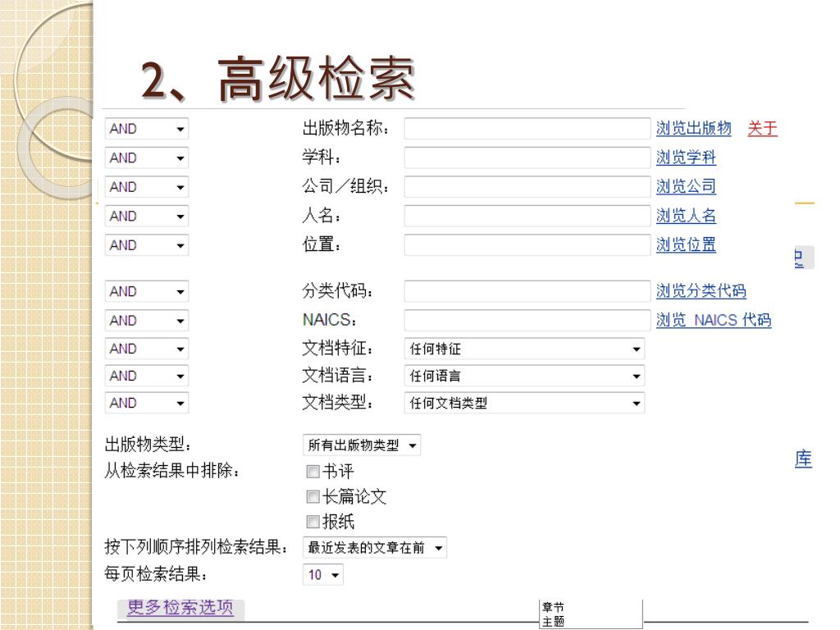Open the red 关于 link
Viewport: 840px width, 630px height.
pyautogui.click(x=762, y=129)
